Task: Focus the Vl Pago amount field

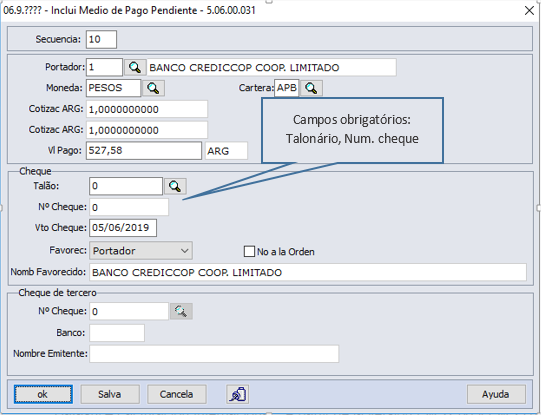Action: [144, 151]
